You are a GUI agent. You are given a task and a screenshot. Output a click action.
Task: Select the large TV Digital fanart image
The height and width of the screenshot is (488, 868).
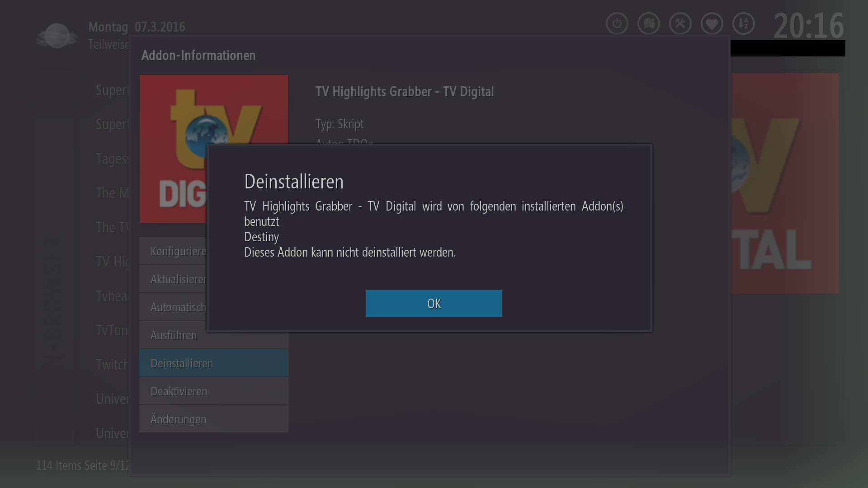pos(785,183)
